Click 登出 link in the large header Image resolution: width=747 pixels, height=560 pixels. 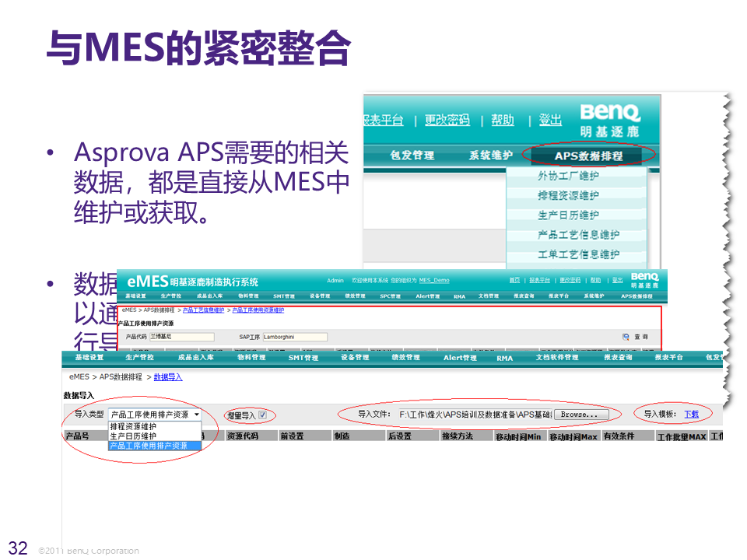[x=550, y=120]
